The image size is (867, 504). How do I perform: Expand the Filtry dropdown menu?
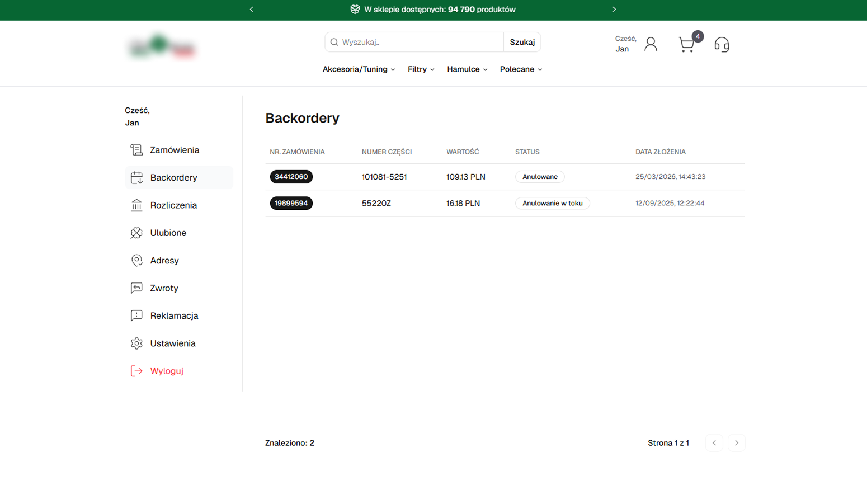tap(421, 69)
